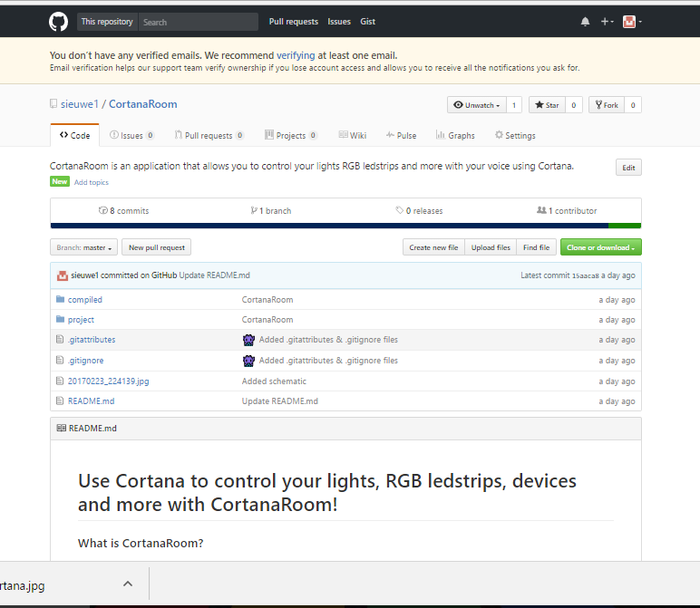Open the CortanaRoom repository title link
Screen dimensions: 700x608
[x=143, y=104]
